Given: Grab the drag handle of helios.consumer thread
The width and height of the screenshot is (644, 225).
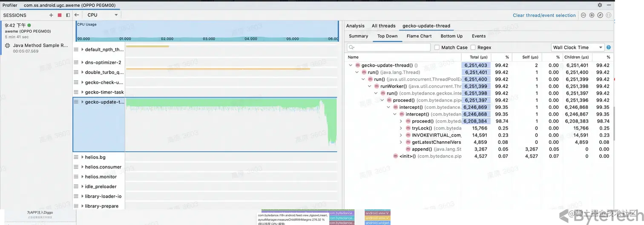Looking at the screenshot, I should pos(76,167).
